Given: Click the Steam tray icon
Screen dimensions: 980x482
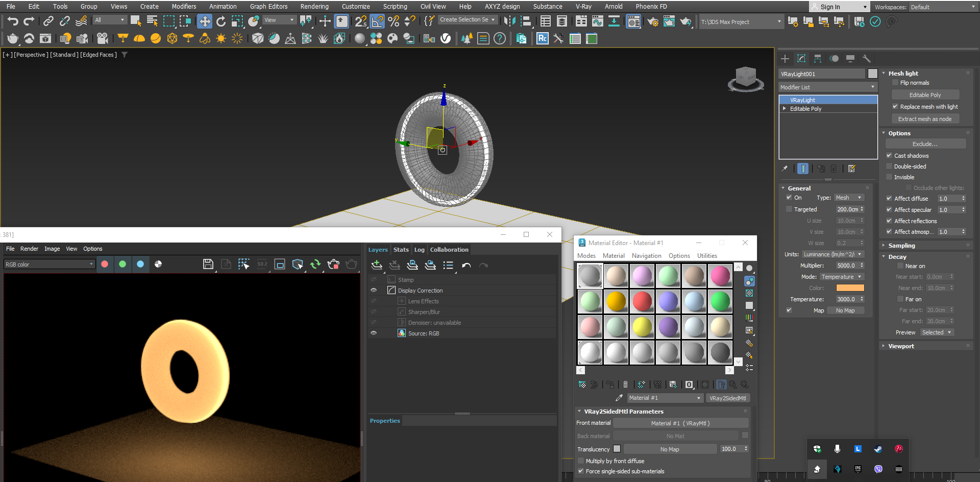Looking at the screenshot, I should [x=878, y=449].
